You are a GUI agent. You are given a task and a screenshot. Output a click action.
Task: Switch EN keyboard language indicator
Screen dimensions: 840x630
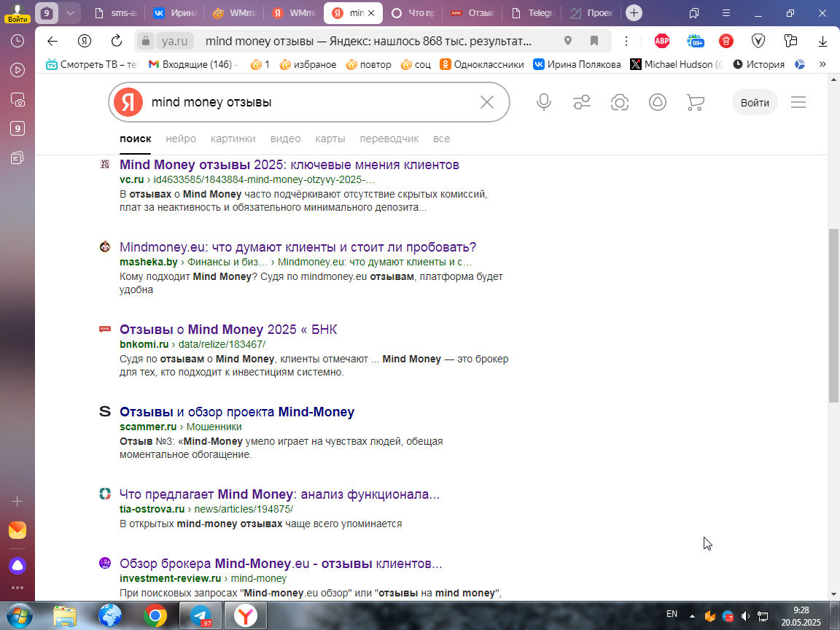pyautogui.click(x=672, y=614)
